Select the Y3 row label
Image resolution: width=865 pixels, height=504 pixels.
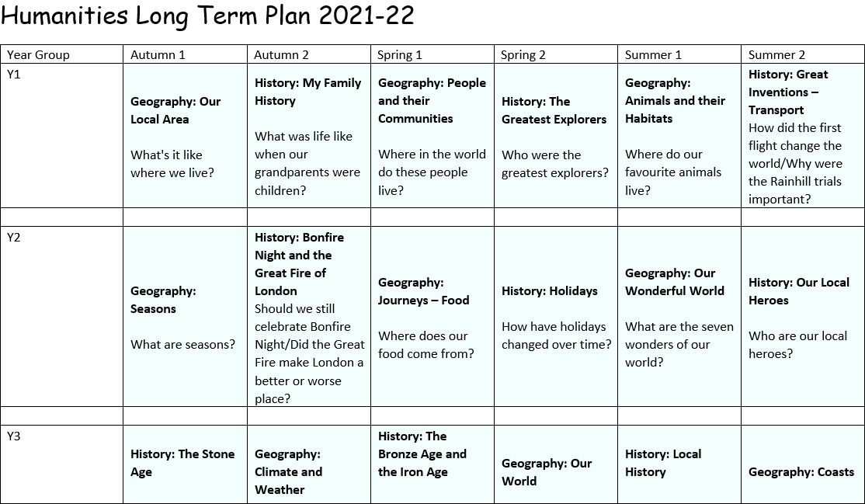tap(14, 436)
